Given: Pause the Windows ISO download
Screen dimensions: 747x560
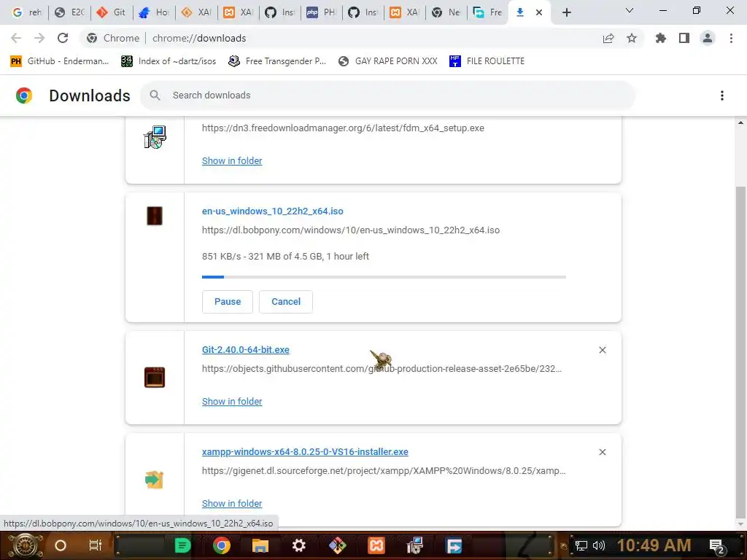Looking at the screenshot, I should coord(228,301).
